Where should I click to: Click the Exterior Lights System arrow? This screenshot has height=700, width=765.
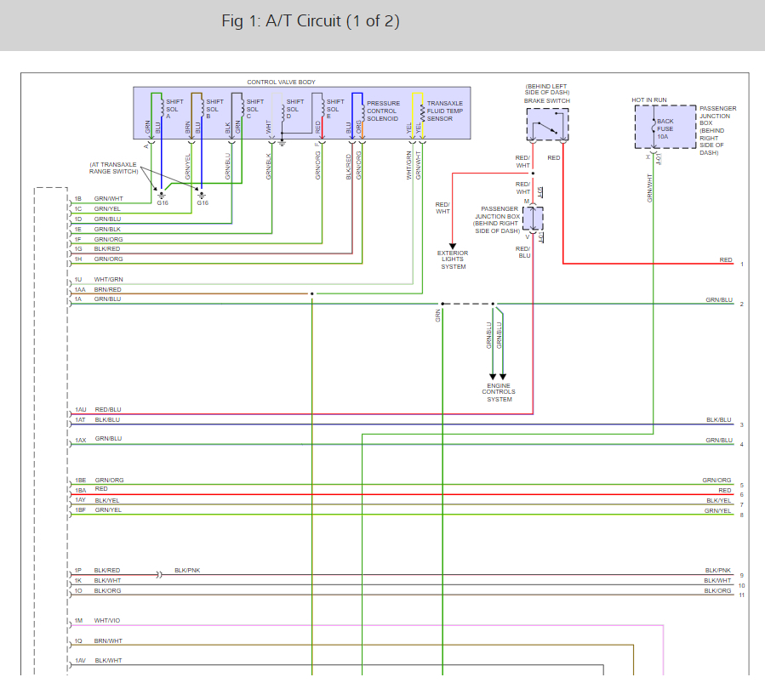pos(453,242)
